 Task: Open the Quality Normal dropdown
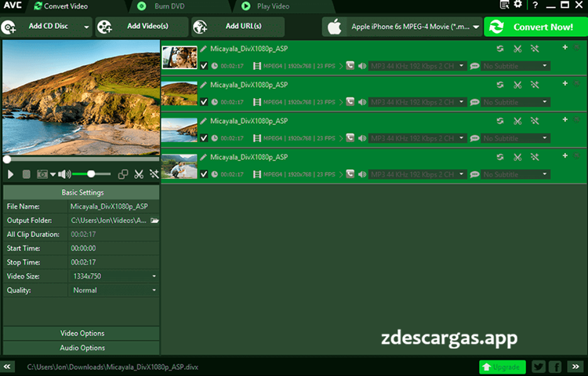pos(114,290)
